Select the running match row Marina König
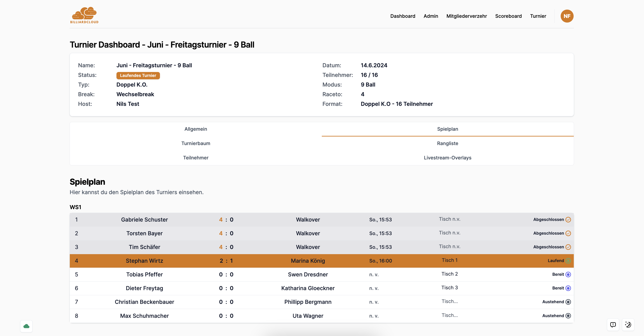Image resolution: width=644 pixels, height=336 pixels. tap(308, 261)
